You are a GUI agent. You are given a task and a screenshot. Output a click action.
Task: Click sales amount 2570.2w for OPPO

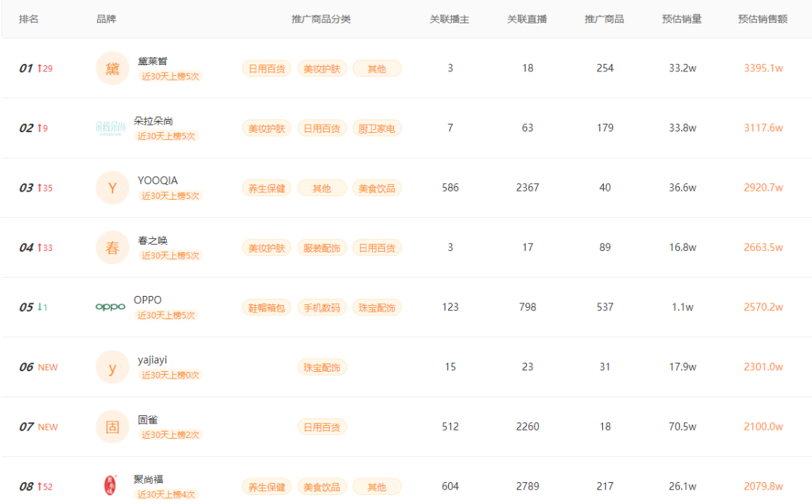[x=763, y=307]
